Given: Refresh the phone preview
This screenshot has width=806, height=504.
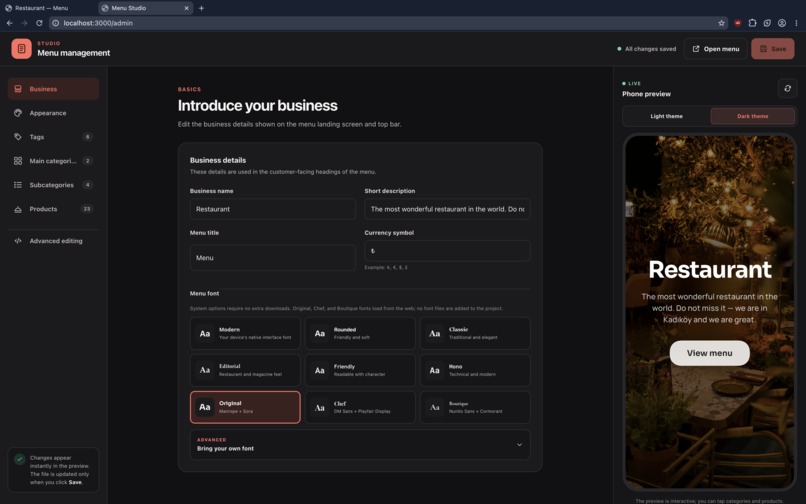Looking at the screenshot, I should 787,88.
